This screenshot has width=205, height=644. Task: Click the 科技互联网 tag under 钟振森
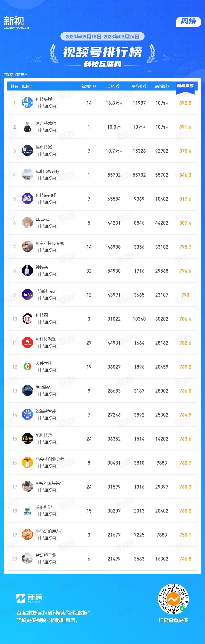point(47,274)
